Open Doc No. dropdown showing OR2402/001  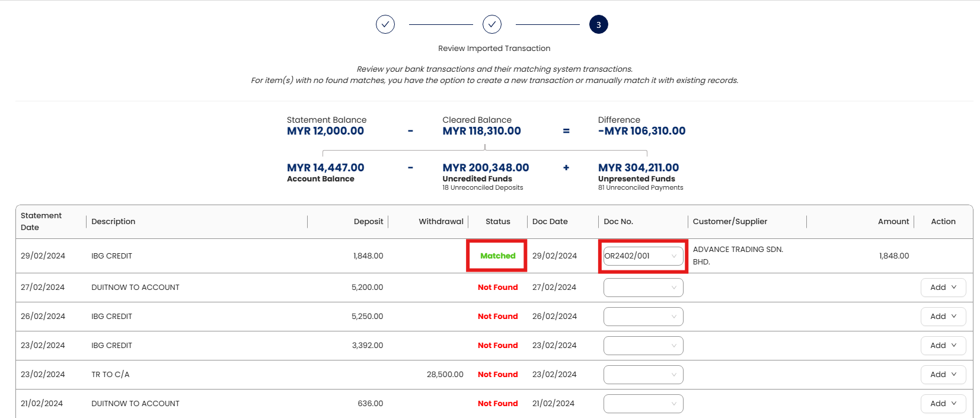click(x=643, y=256)
